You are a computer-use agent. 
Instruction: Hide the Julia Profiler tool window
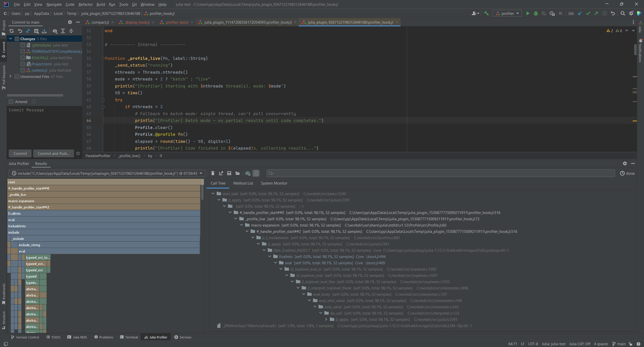coord(633,163)
